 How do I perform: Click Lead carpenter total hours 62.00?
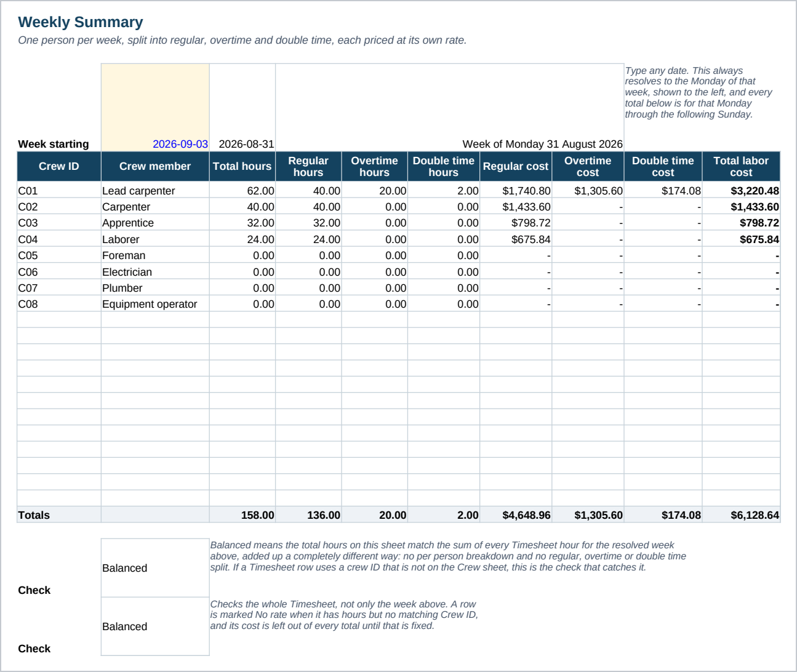click(x=242, y=191)
